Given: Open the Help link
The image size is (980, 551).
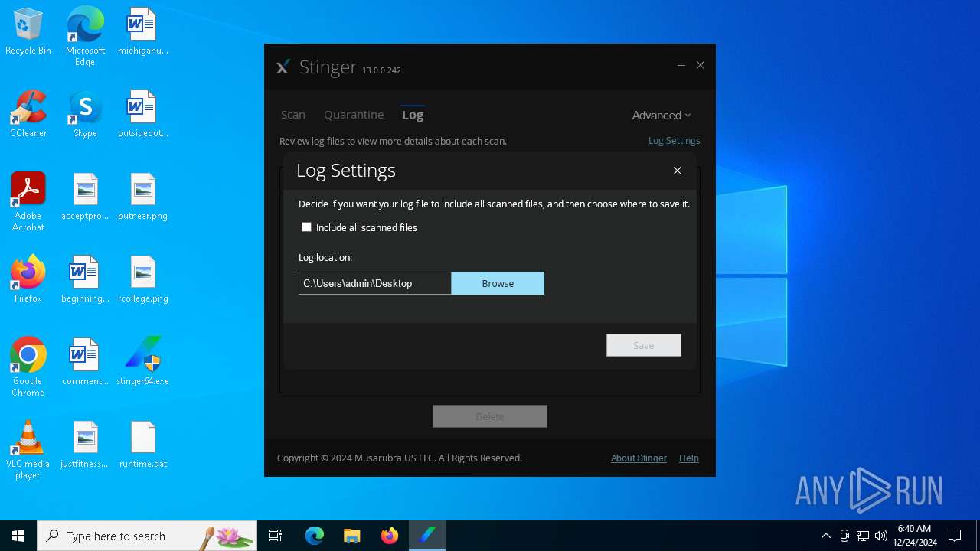Looking at the screenshot, I should click(x=689, y=458).
